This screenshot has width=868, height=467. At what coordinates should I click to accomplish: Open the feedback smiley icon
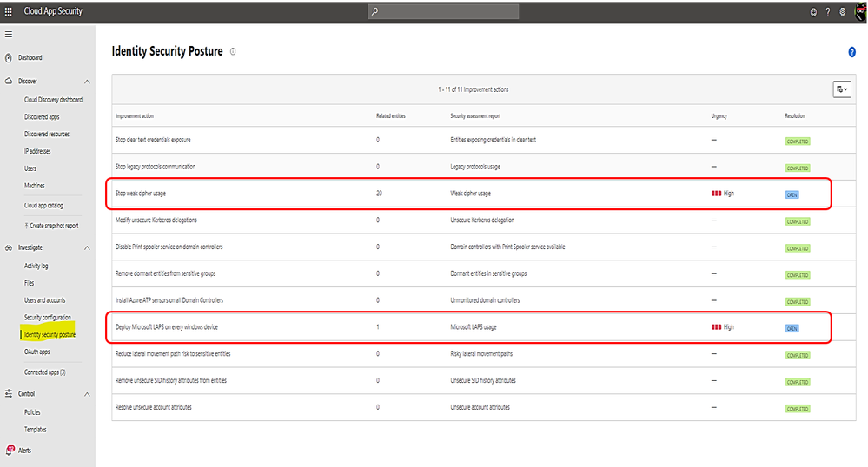pos(813,11)
